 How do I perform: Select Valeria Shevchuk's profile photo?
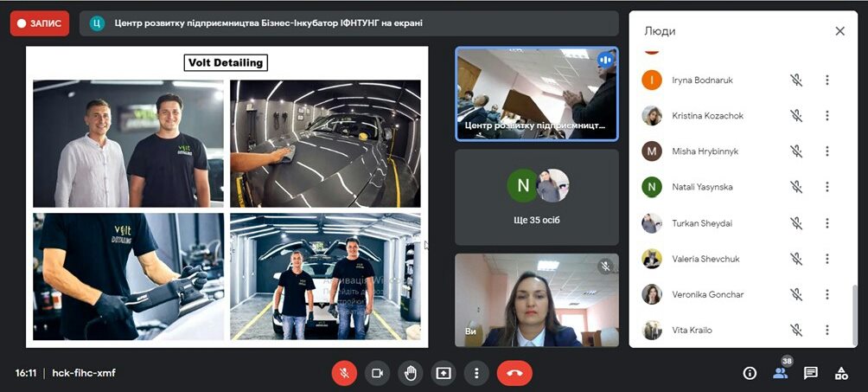pyautogui.click(x=652, y=259)
